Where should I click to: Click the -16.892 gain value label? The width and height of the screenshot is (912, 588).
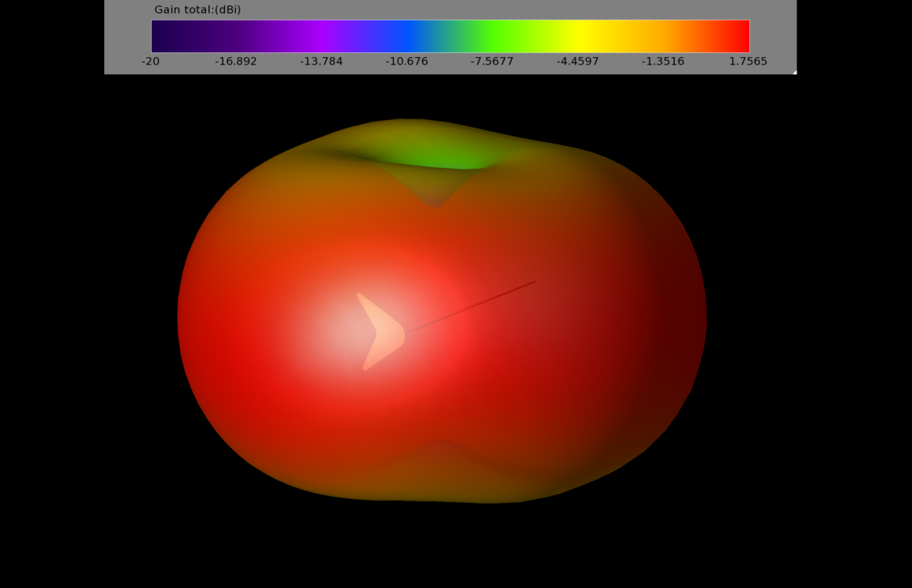click(x=235, y=62)
